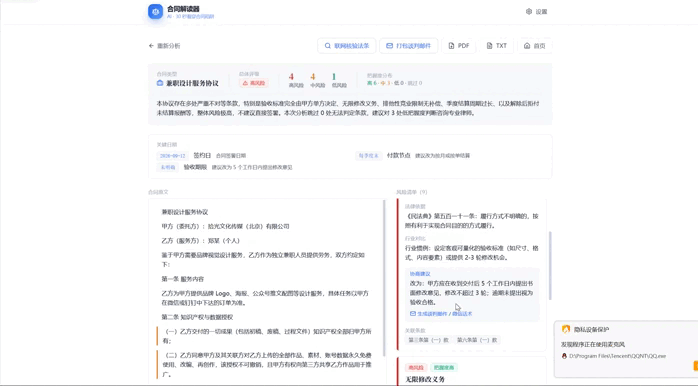
Task: Click the 隐私设备保护 shield icon
Action: pyautogui.click(x=566, y=329)
